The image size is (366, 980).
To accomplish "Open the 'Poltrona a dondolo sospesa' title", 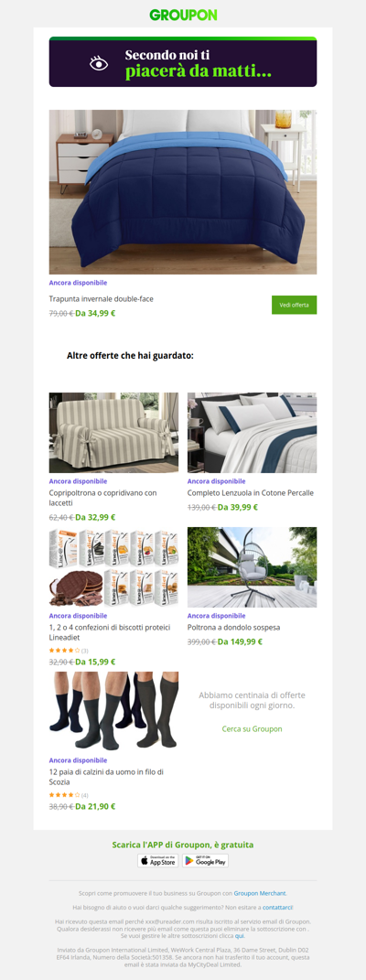I will pos(233,627).
